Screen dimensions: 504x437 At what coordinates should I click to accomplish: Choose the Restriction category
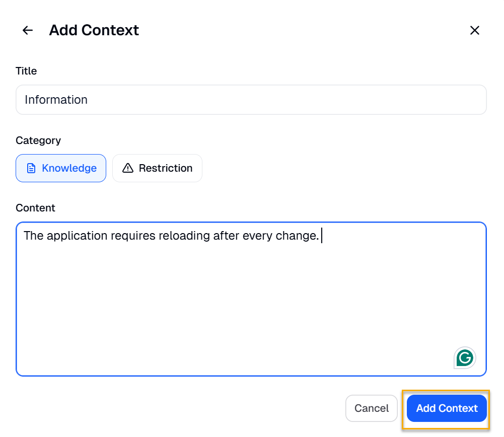157,168
